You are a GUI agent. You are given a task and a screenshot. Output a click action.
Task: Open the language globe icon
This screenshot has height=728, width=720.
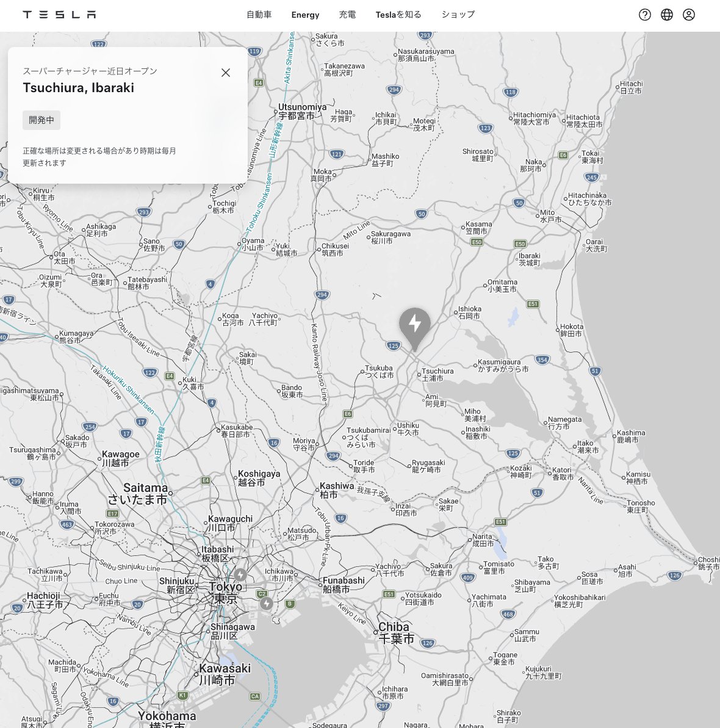tap(667, 15)
